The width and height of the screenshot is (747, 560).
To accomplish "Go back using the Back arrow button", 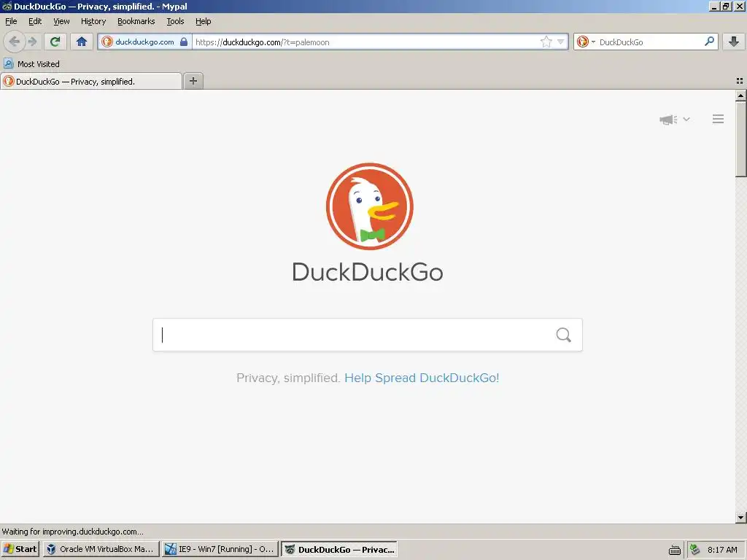I will pos(15,42).
